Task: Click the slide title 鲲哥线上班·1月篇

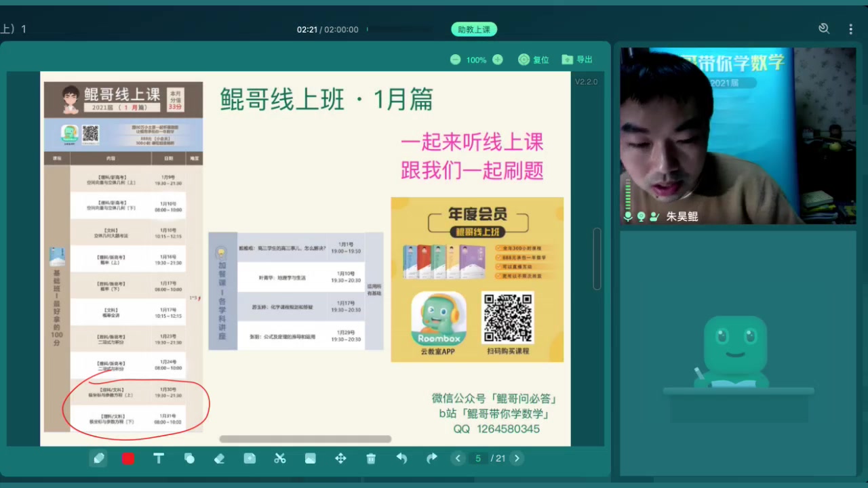Action: [326, 100]
